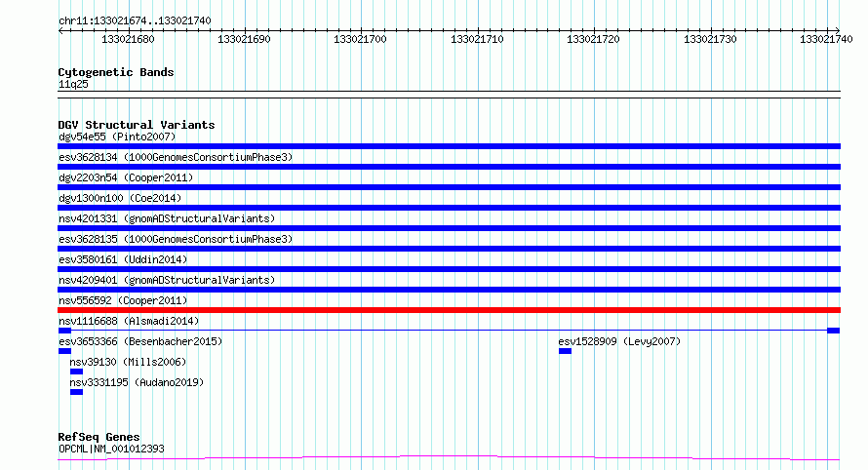The image size is (868, 470).
Task: Click ruler position 133021730
Action: (710, 39)
